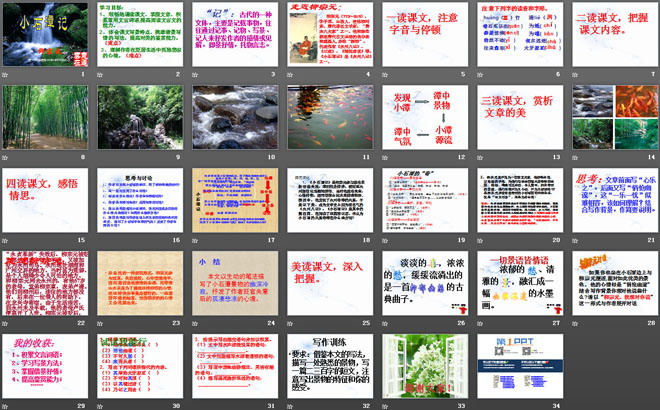660x410 pixels.
Task: Click the animation star under slide 26
Action: click(385, 324)
